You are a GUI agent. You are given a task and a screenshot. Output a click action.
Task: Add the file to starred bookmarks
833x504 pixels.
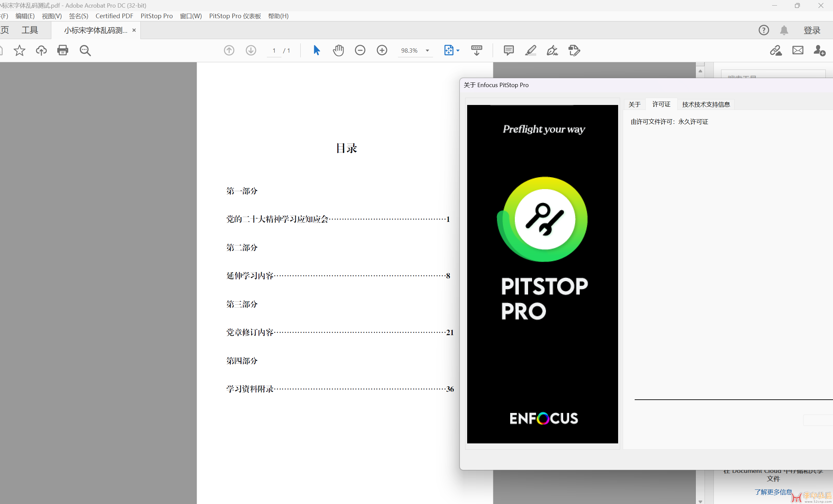pyautogui.click(x=19, y=50)
